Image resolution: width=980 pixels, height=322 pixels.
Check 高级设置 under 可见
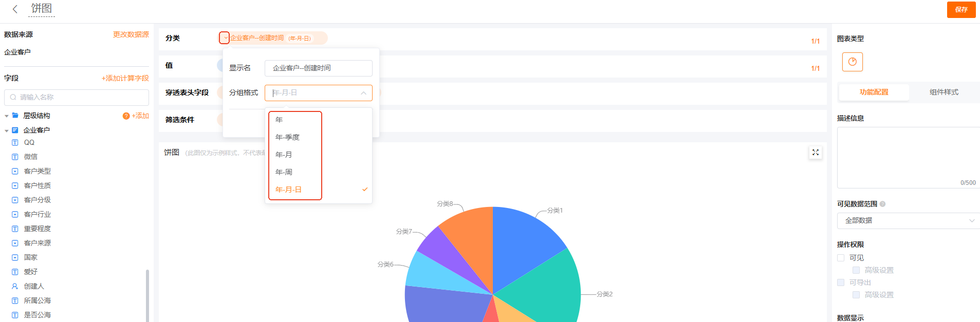pos(856,270)
